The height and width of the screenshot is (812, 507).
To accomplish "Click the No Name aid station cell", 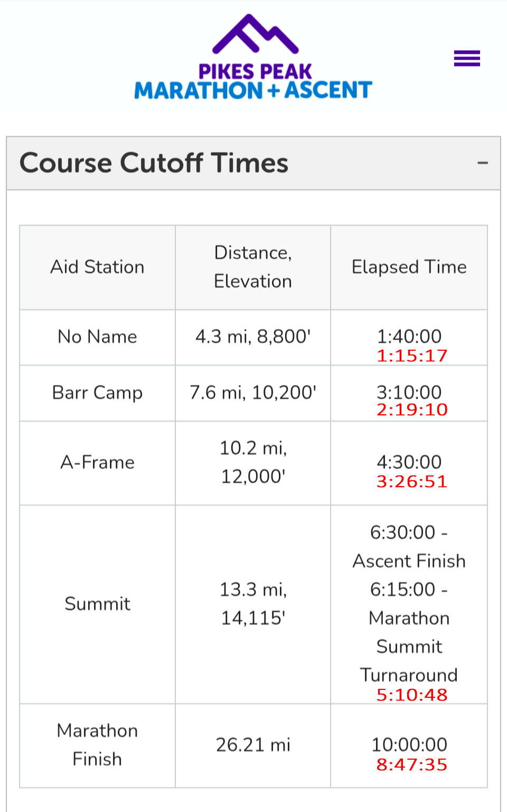I will [97, 337].
